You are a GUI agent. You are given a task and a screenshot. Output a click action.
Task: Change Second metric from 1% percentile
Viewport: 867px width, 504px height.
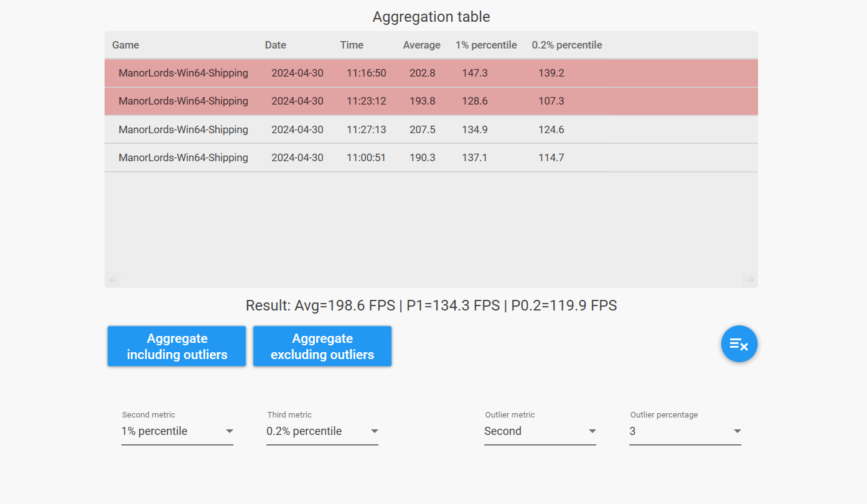[x=177, y=431]
